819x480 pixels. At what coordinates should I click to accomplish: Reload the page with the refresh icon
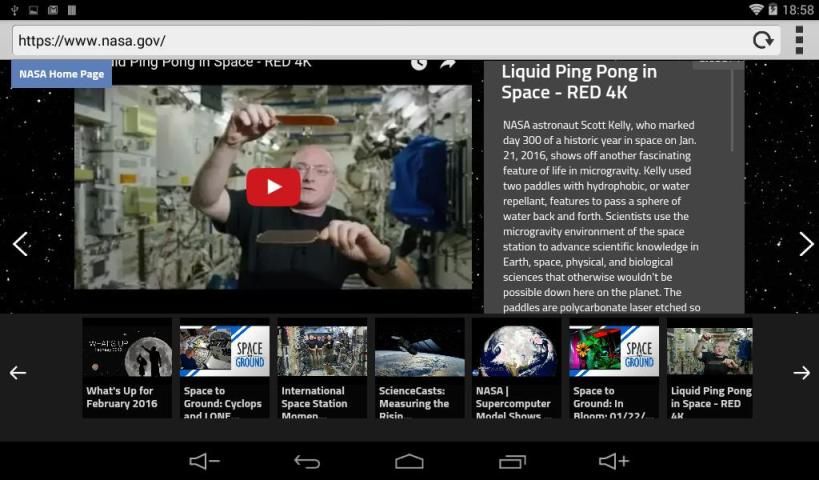763,41
